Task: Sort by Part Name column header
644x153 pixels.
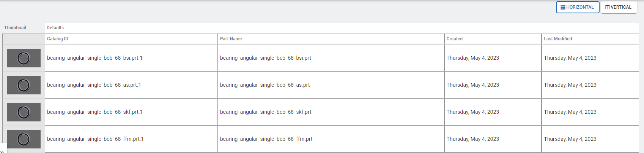Action: (x=231, y=39)
